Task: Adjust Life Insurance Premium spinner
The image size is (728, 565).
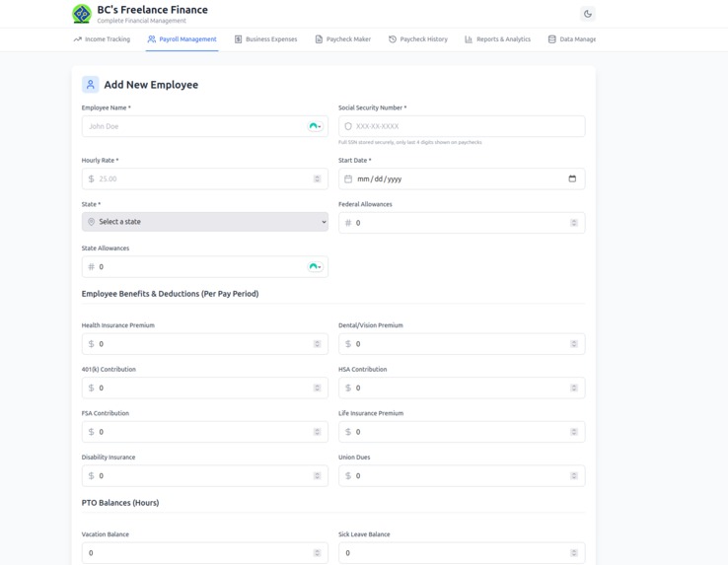Action: tap(574, 432)
